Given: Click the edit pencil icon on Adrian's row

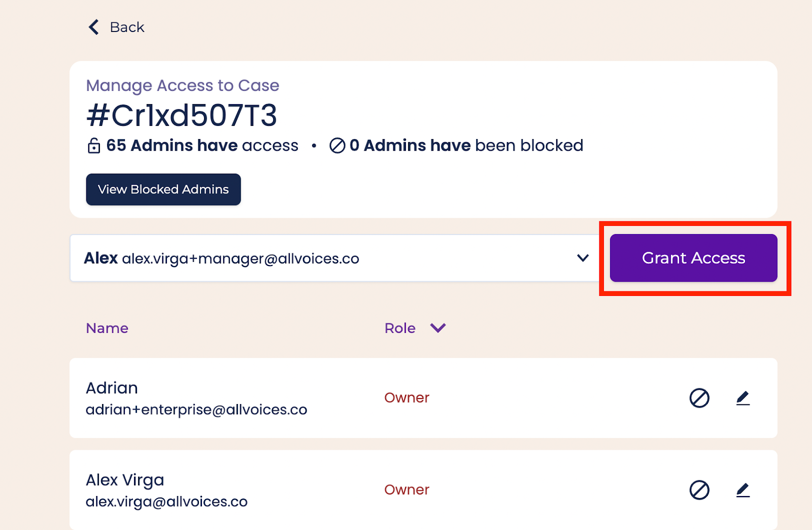Looking at the screenshot, I should pos(743,398).
